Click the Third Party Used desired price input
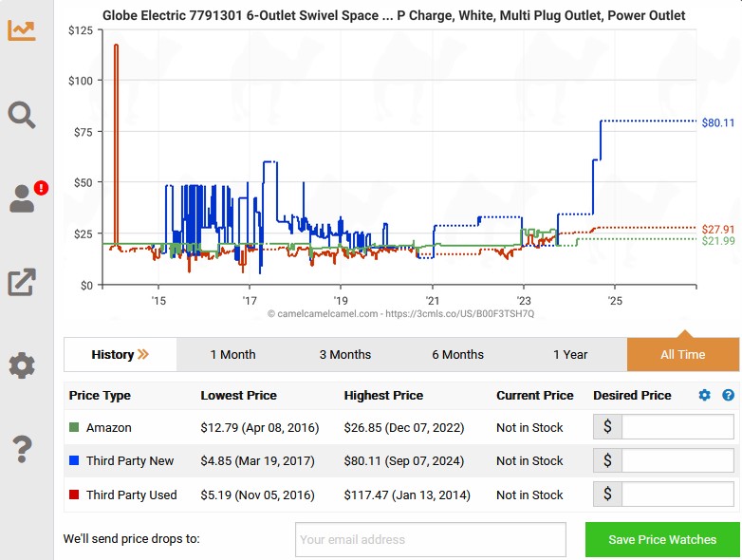Viewport: 742px width, 560px height. coord(677,495)
